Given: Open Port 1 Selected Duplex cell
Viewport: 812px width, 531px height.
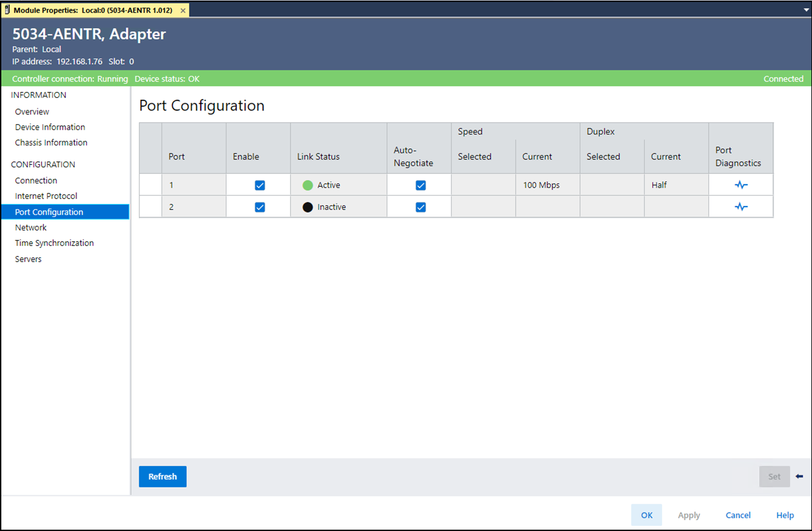Looking at the screenshot, I should (612, 185).
